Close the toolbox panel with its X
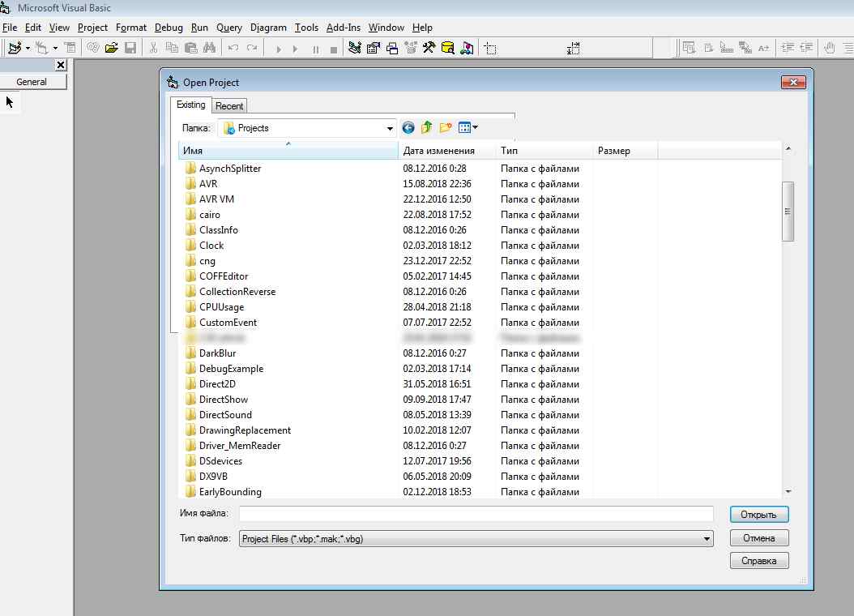 [61, 65]
